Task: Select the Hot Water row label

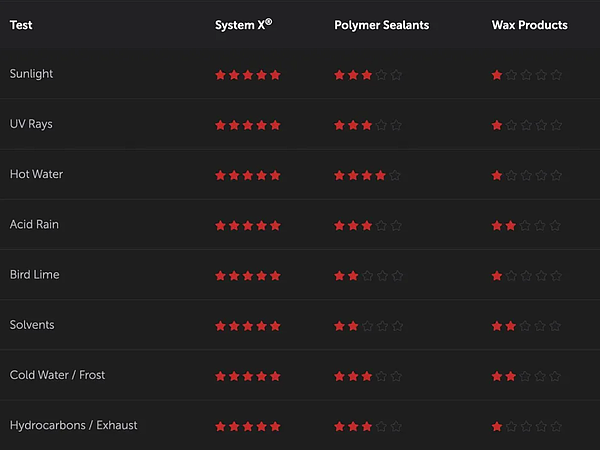Action: 36,175
